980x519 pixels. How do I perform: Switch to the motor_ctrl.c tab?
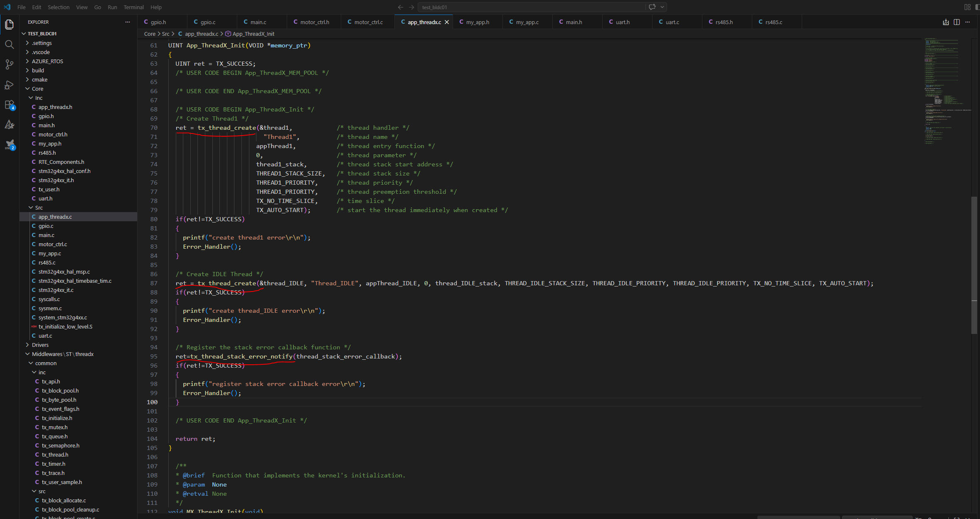coord(368,22)
